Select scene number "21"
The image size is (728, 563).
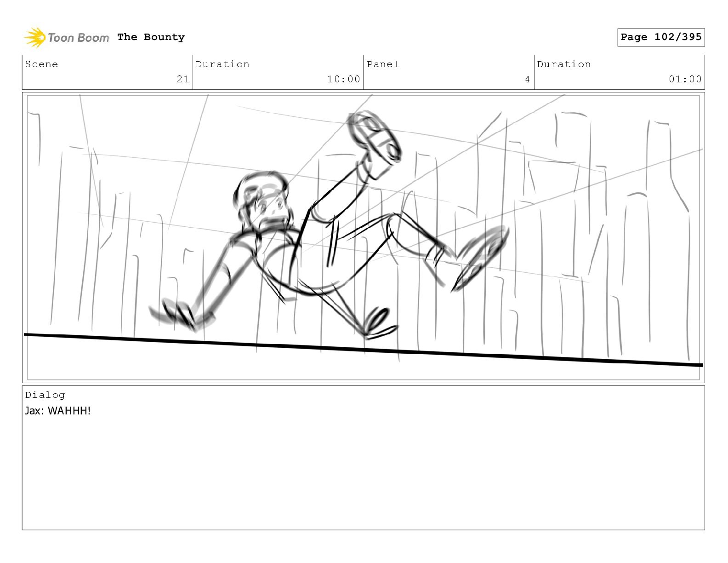tap(183, 79)
